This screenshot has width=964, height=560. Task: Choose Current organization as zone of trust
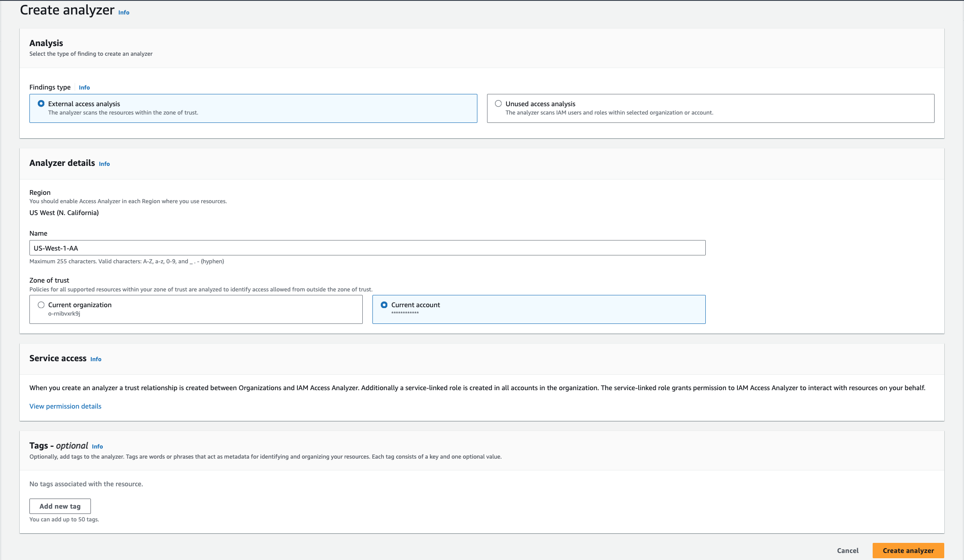pos(41,305)
